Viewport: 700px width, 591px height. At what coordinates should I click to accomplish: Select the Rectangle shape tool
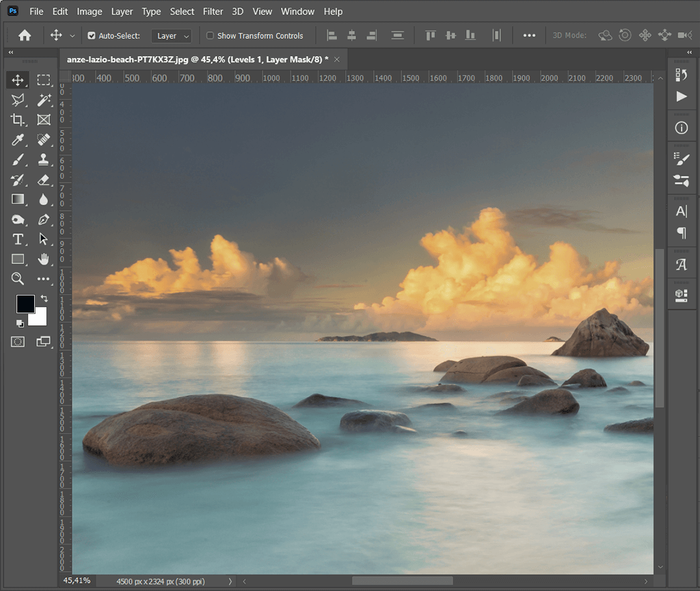[x=17, y=259]
